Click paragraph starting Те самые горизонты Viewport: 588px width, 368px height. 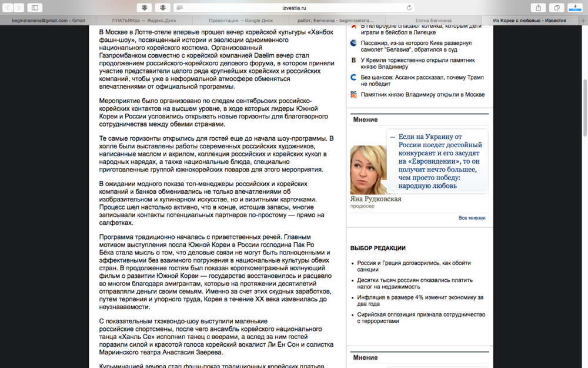click(216, 154)
